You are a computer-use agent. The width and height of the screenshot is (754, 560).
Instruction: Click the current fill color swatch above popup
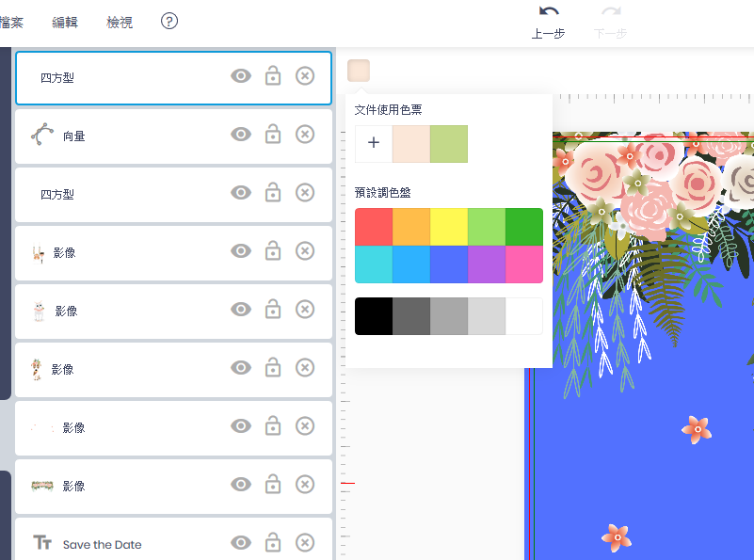(359, 71)
